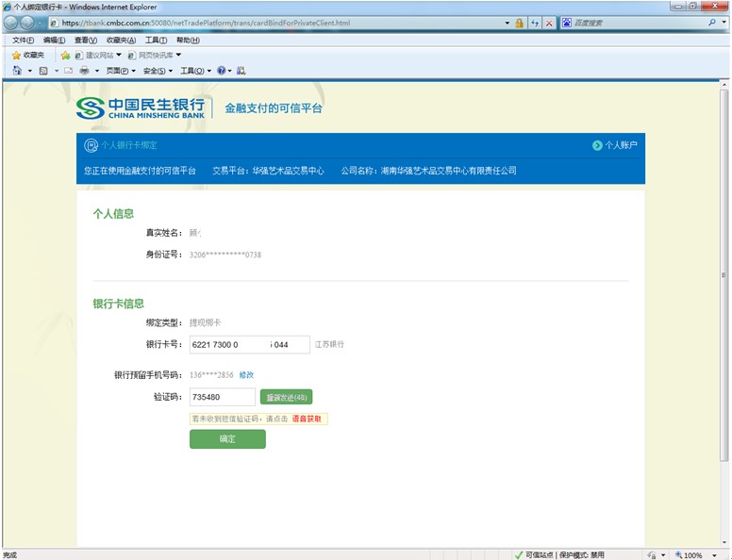Open the 收藏夹 favorites panel button
This screenshot has height=560, width=732.
click(27, 56)
